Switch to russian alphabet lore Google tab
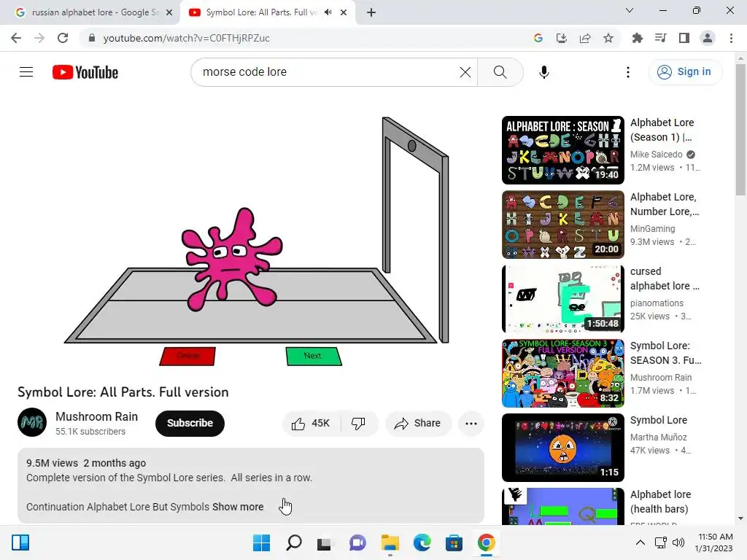Screen dimensions: 747x560 (x=90, y=12)
